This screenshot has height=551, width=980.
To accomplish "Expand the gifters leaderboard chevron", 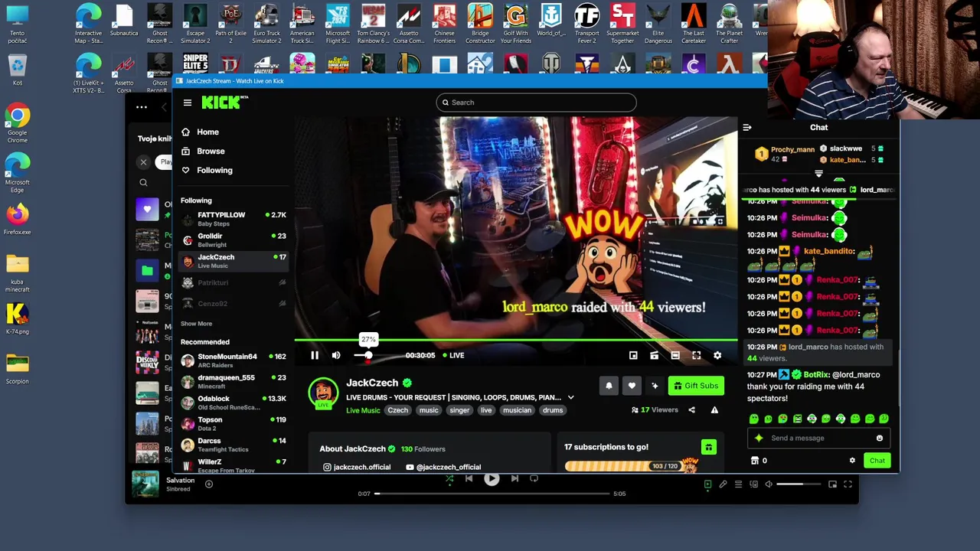I will tap(818, 174).
